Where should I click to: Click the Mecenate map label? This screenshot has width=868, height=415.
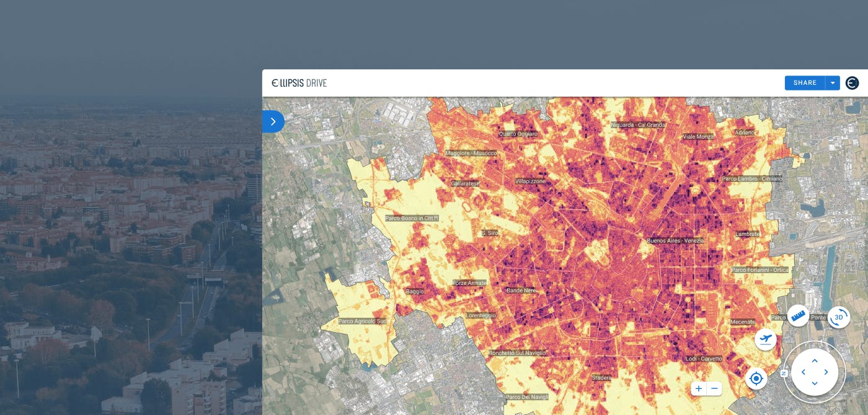pyautogui.click(x=743, y=321)
